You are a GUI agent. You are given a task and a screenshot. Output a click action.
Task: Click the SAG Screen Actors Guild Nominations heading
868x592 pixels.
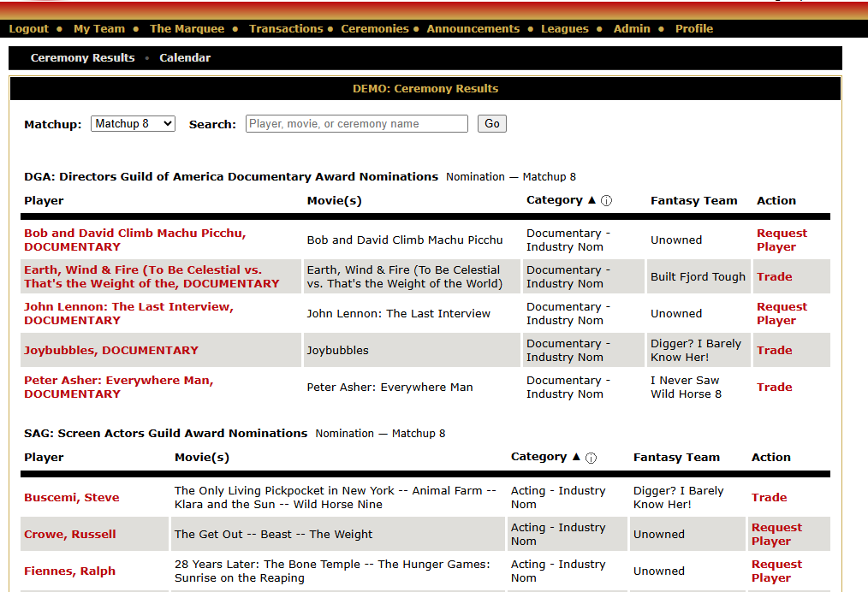[165, 433]
